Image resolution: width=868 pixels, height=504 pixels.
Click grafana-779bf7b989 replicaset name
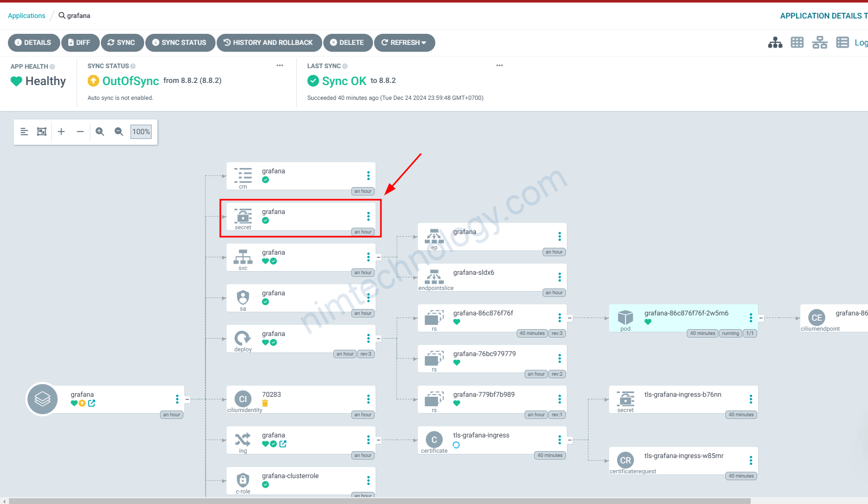click(484, 395)
